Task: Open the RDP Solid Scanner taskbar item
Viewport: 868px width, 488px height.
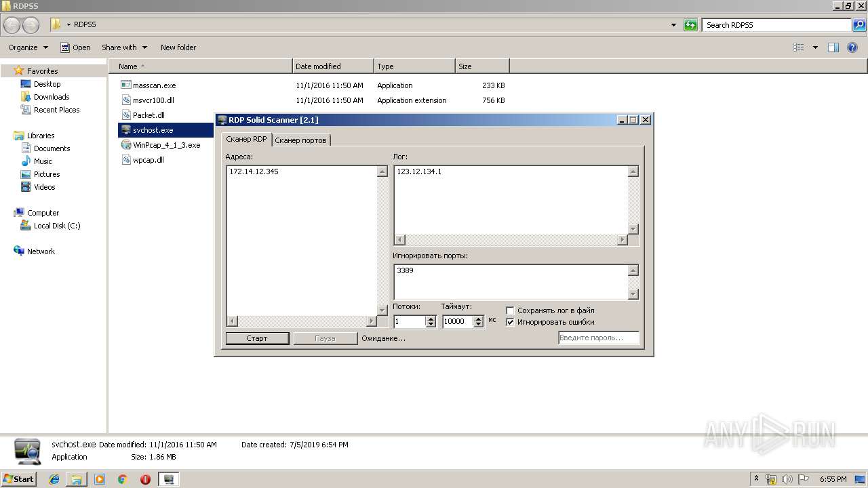Action: point(169,479)
